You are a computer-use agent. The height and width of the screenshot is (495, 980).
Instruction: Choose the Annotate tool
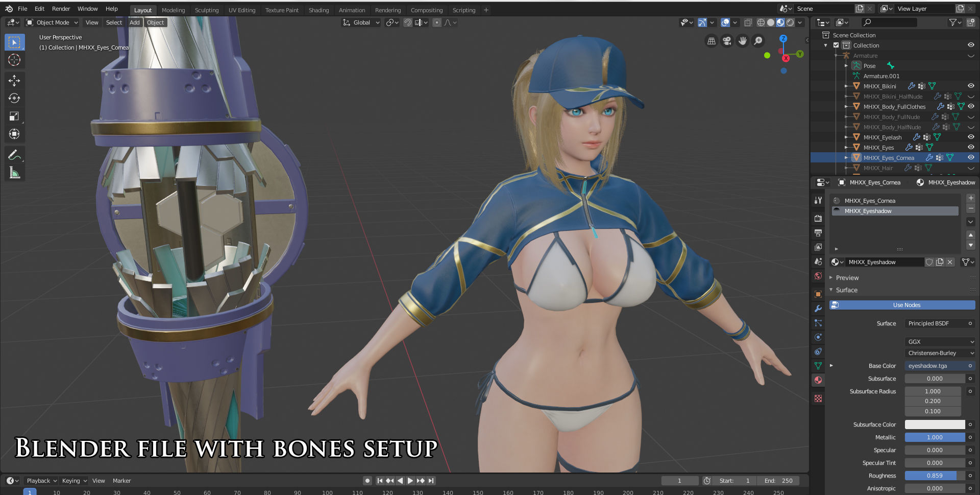[14, 155]
